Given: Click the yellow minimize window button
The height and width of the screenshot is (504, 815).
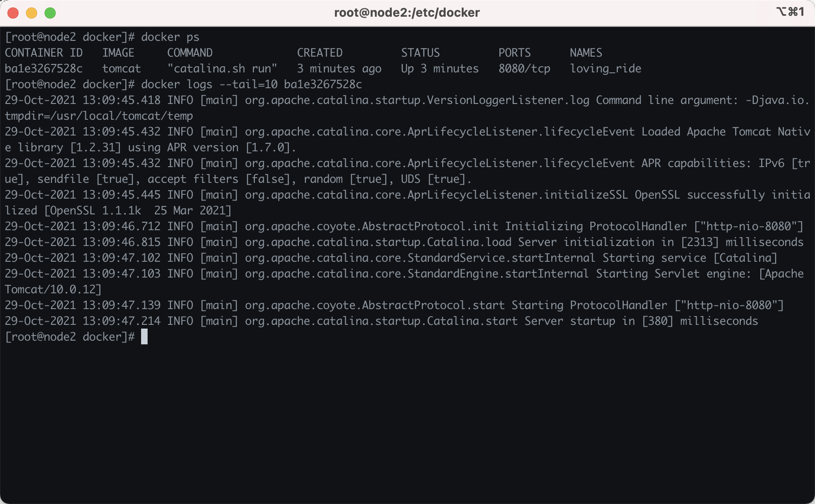Looking at the screenshot, I should [32, 13].
